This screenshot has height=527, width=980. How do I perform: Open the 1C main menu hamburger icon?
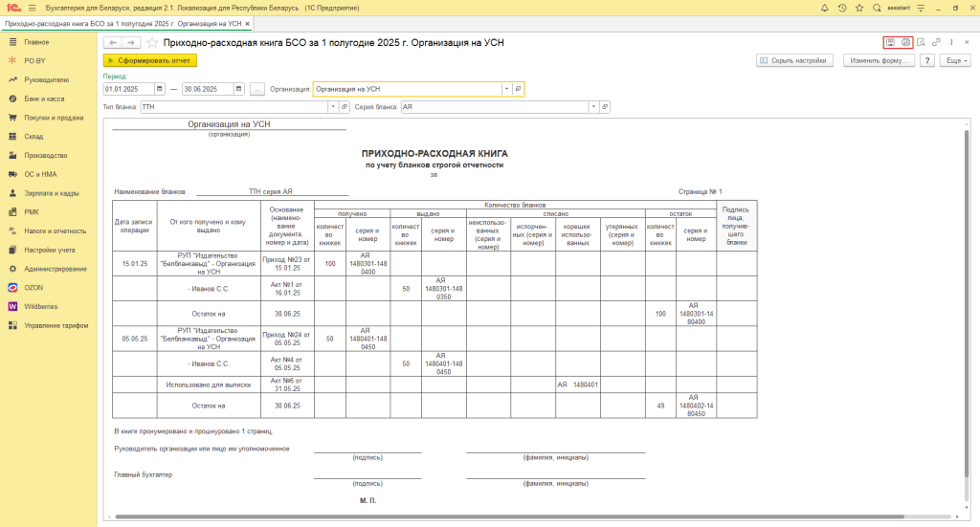point(32,8)
